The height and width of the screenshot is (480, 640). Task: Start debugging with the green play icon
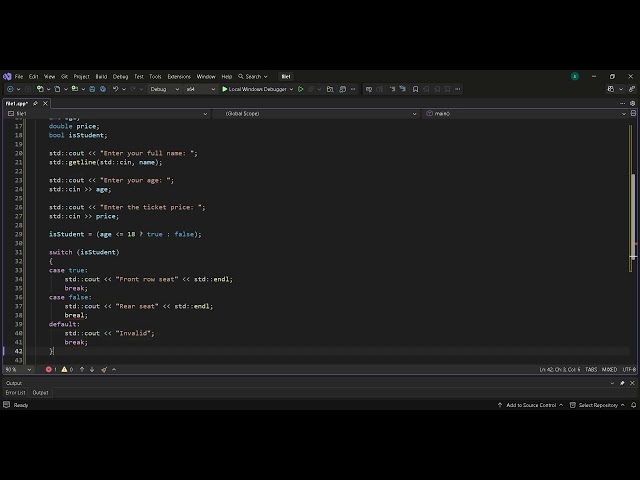click(224, 89)
